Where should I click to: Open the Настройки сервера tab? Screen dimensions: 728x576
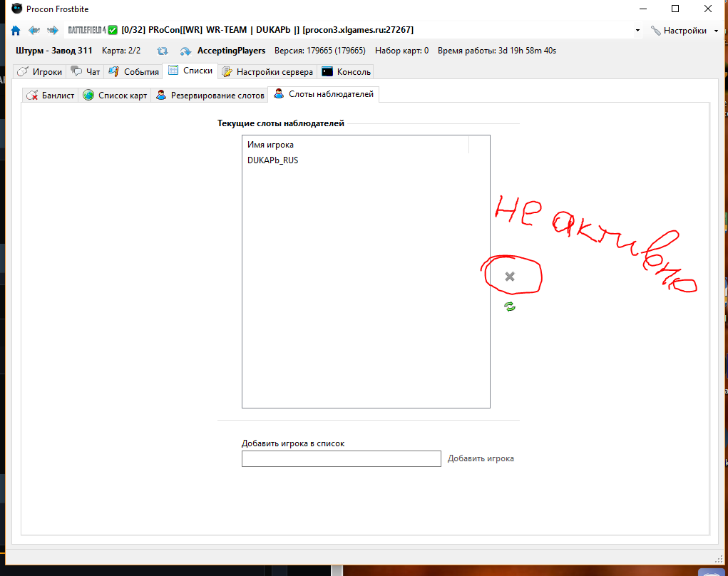pos(267,72)
